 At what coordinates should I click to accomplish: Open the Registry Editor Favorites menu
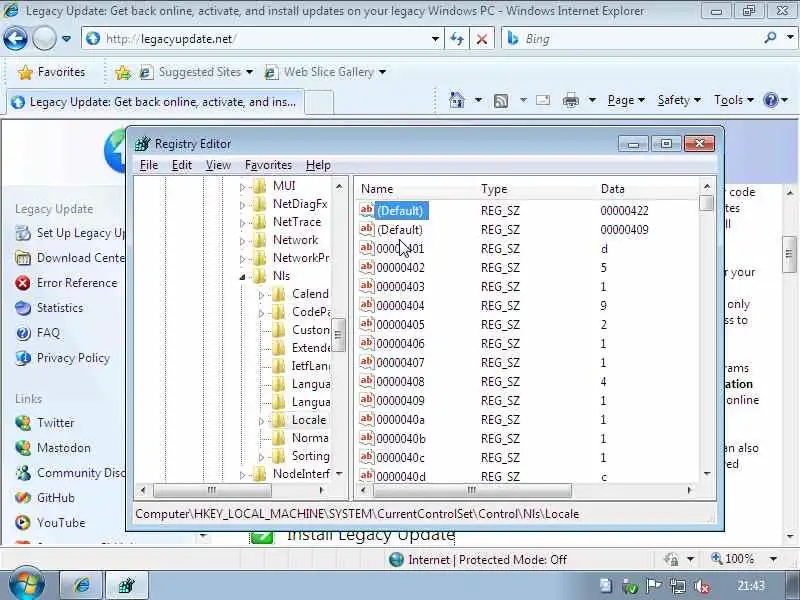click(268, 165)
